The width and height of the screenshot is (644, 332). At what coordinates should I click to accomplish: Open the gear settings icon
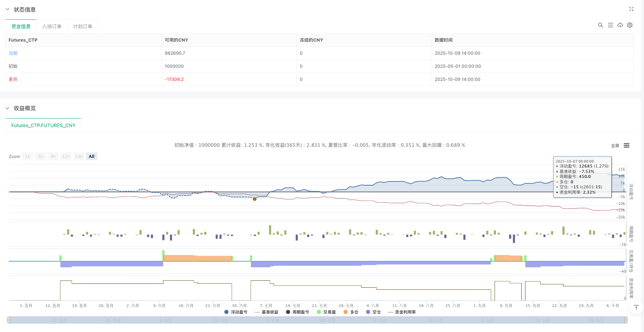630,25
